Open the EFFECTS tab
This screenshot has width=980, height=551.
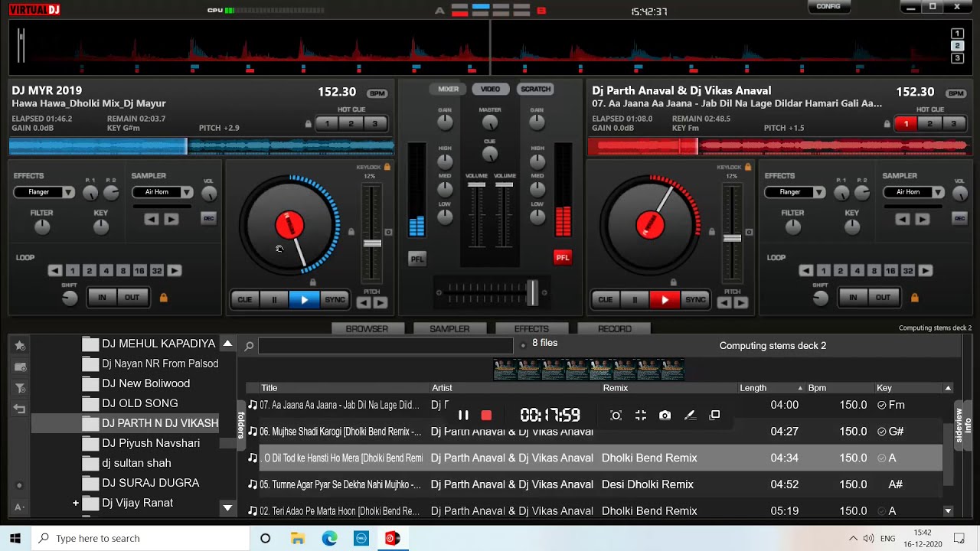click(x=531, y=328)
